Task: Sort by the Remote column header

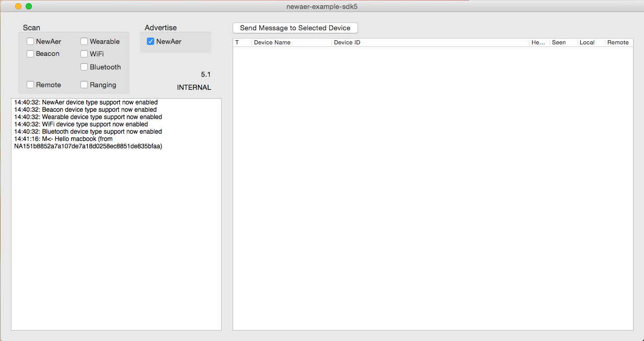Action: tap(619, 42)
